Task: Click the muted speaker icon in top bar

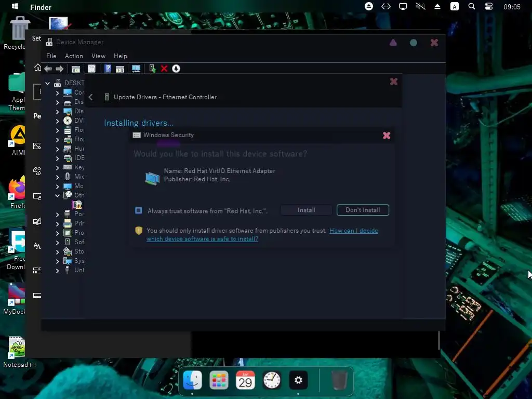Action: tap(420, 6)
